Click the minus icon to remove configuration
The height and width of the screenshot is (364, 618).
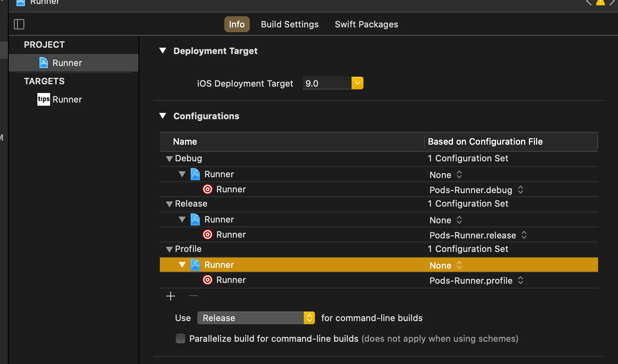[x=193, y=296]
